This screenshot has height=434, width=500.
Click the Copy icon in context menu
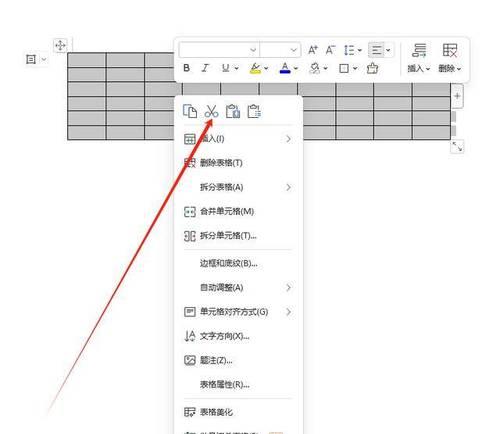pos(190,111)
